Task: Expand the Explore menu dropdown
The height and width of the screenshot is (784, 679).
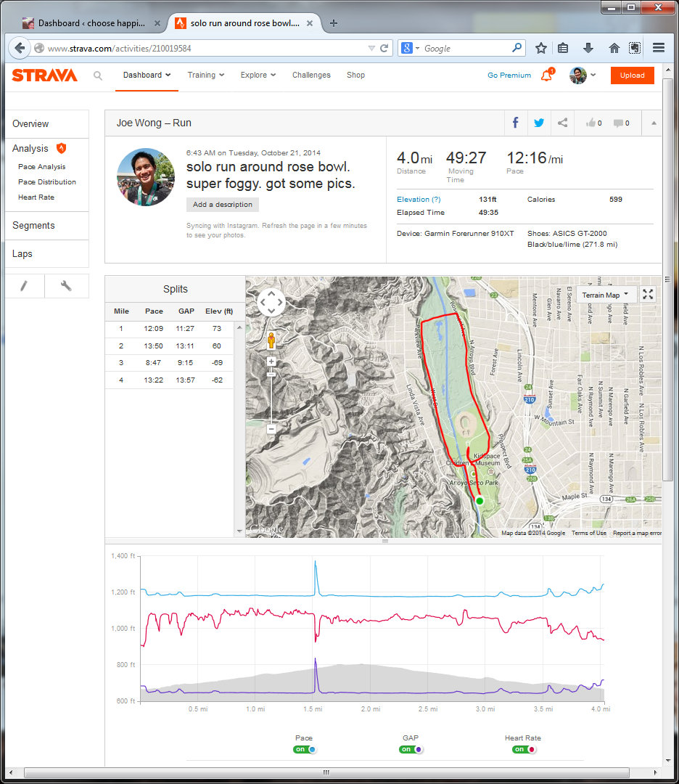Action: (x=258, y=75)
